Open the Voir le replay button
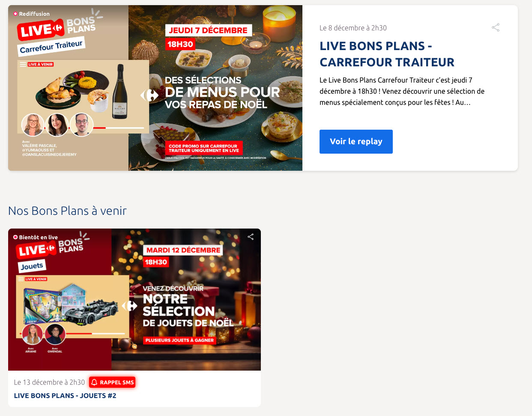Image resolution: width=532 pixels, height=416 pixels. [356, 142]
